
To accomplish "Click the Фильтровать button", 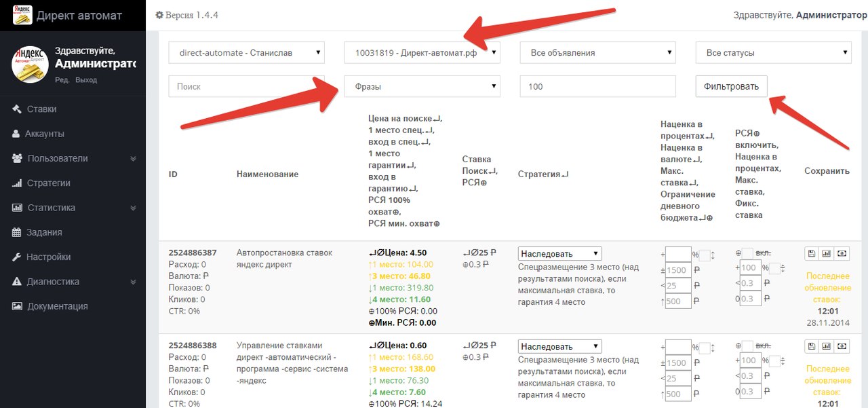I will (731, 86).
